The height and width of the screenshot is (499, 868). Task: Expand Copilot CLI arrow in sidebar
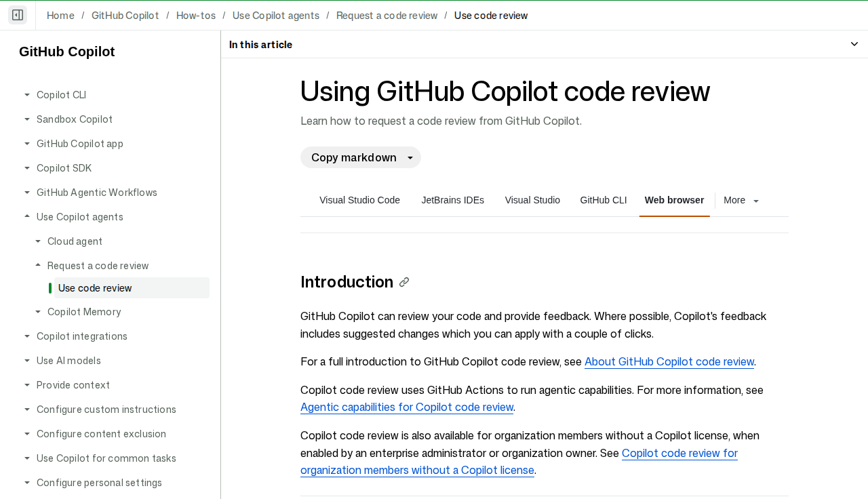[27, 95]
